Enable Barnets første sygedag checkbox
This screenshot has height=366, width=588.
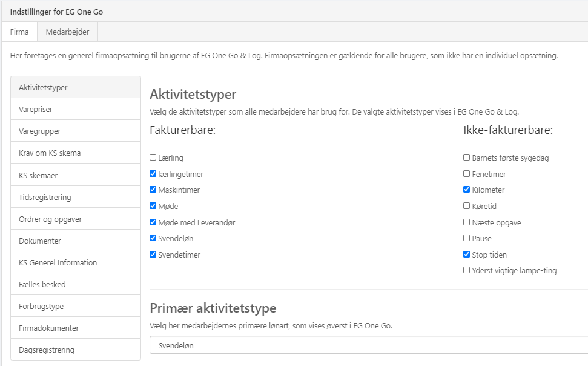pos(466,158)
